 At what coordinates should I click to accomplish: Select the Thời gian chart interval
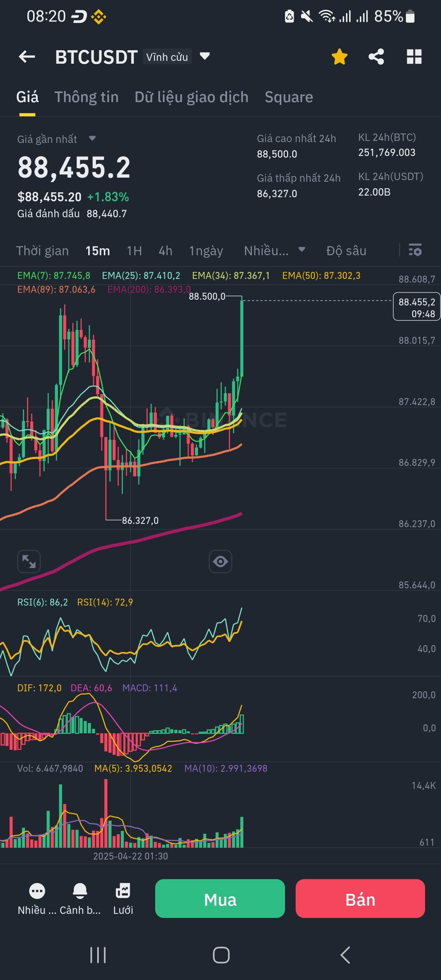[42, 251]
